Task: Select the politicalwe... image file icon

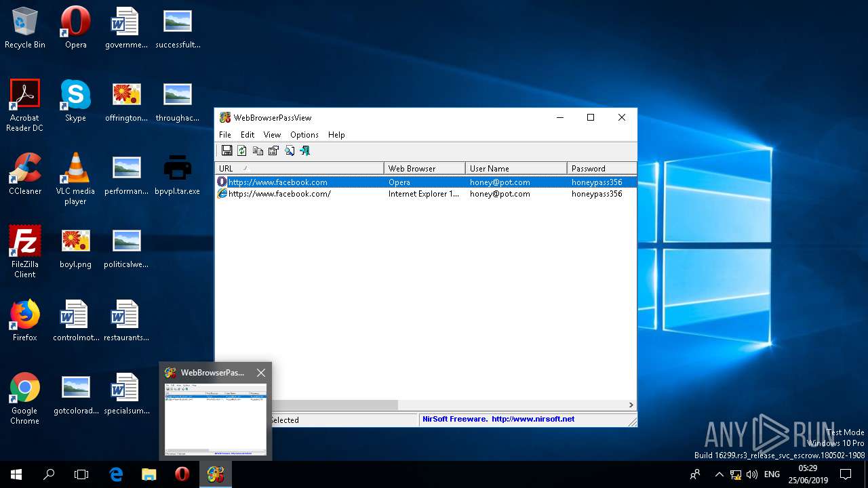Action: (x=126, y=247)
